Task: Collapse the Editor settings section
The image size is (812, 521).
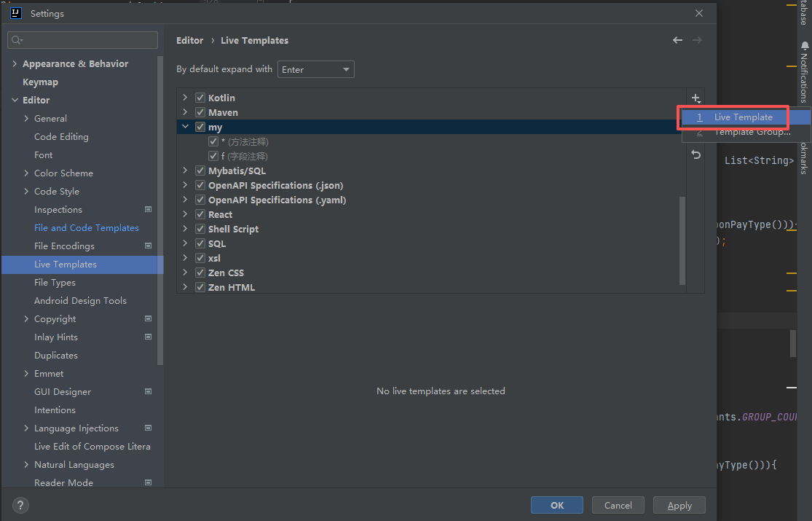Action: [x=15, y=100]
